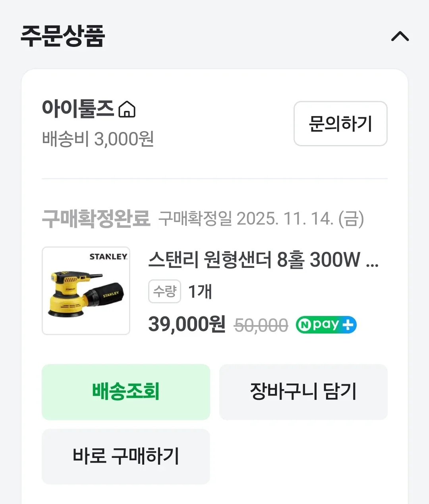The image size is (429, 504).
Task: Click the struck-through 50,000 original price
Action: [261, 326]
